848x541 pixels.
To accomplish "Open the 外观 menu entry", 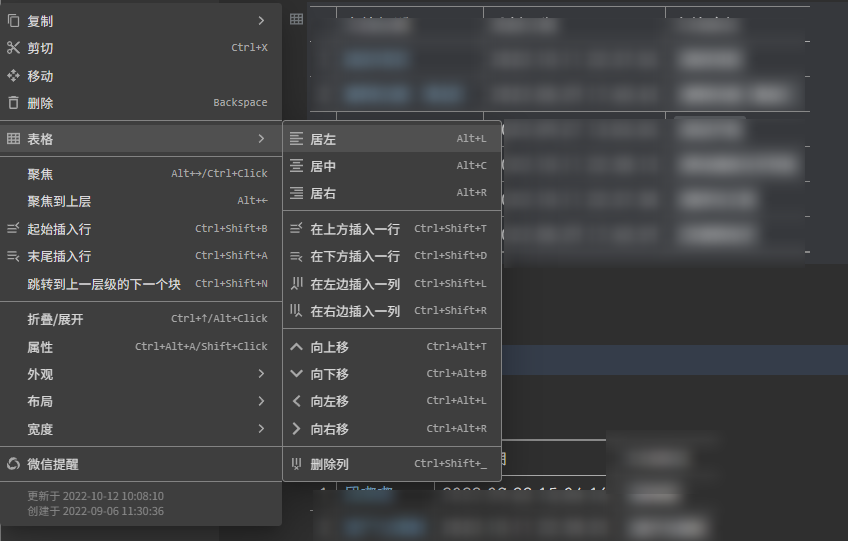I will point(141,374).
